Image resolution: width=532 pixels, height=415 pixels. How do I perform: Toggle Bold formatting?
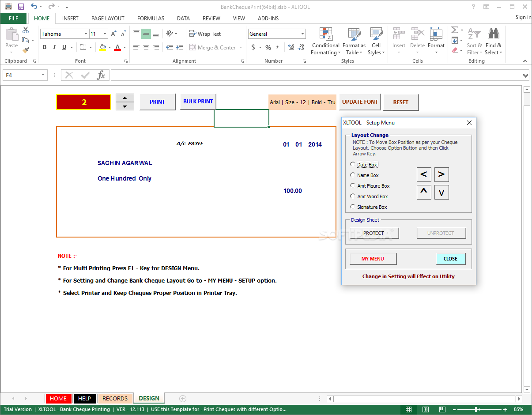pyautogui.click(x=45, y=47)
